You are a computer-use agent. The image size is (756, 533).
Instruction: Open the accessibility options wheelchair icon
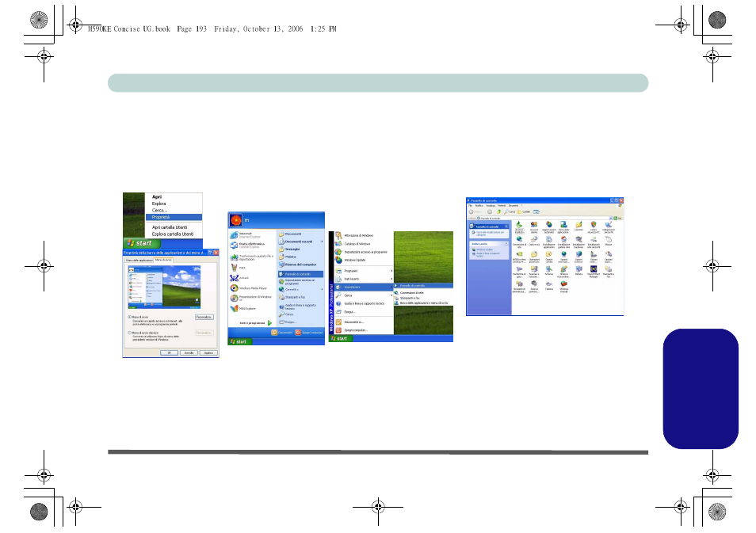coord(517,224)
